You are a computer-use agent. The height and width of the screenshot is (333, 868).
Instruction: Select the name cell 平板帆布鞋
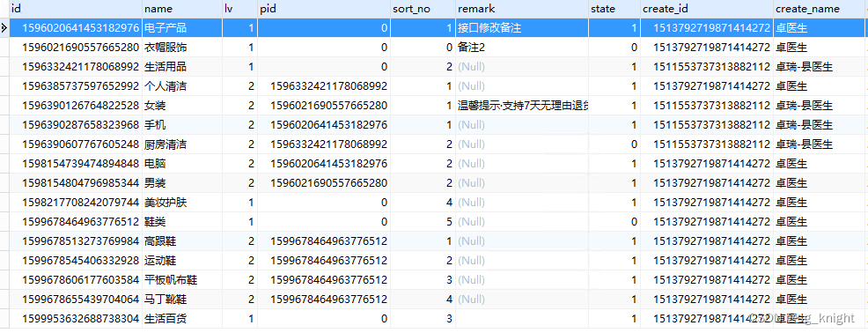(x=182, y=280)
